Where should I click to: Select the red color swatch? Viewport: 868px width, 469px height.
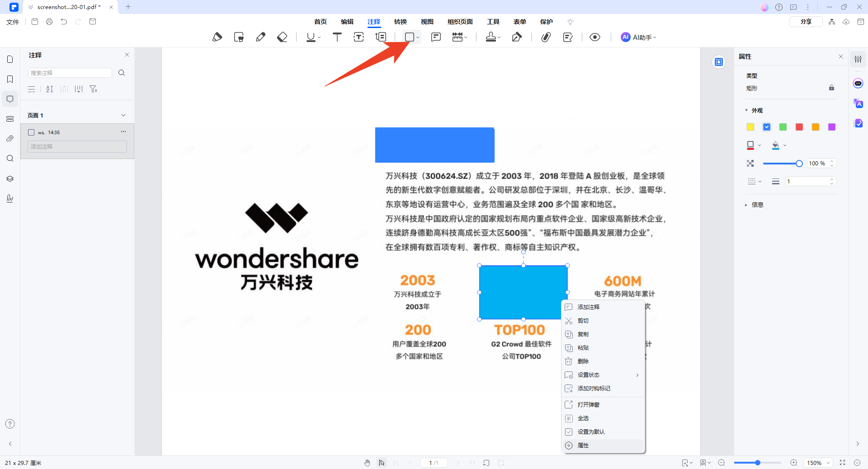(x=799, y=127)
